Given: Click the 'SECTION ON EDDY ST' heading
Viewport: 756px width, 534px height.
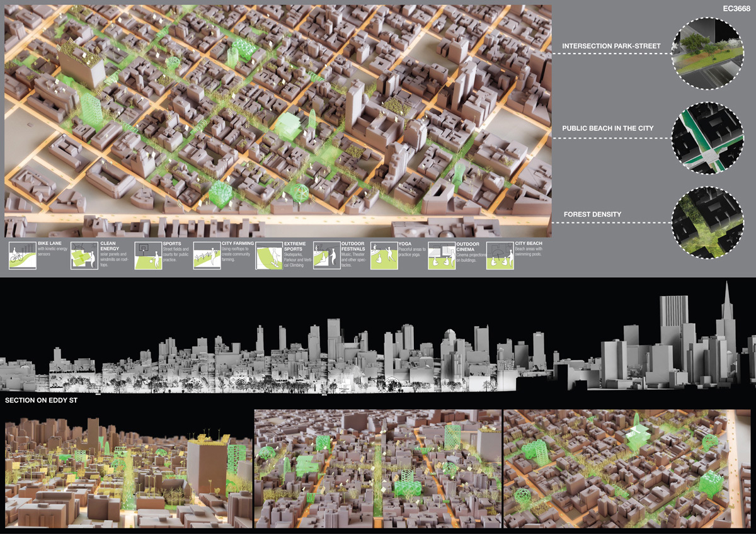Looking at the screenshot, I should click(41, 401).
